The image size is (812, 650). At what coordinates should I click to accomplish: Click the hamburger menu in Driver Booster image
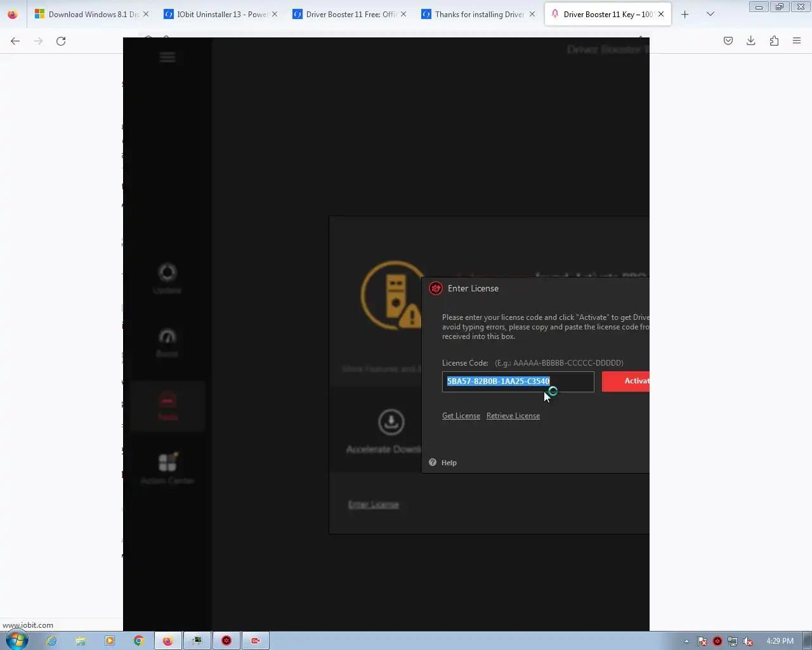tap(167, 57)
